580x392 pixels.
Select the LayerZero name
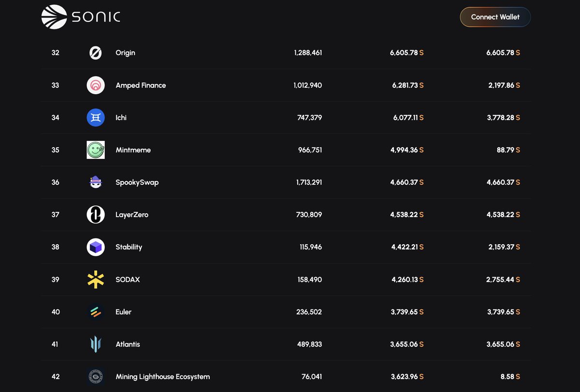132,214
